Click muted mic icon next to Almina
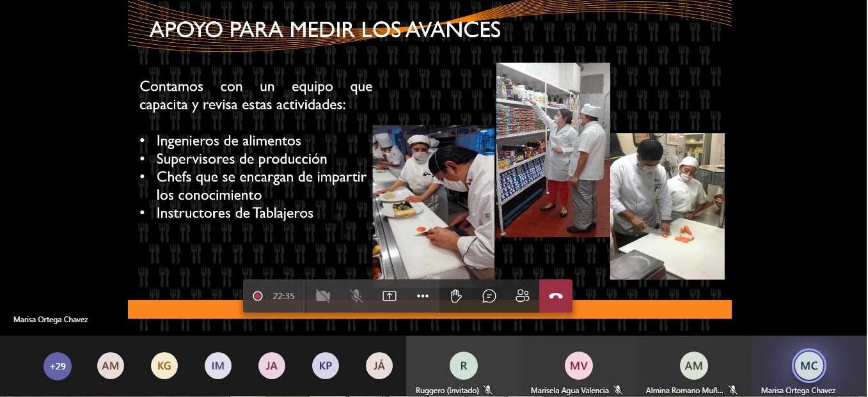The image size is (868, 397). tap(733, 389)
